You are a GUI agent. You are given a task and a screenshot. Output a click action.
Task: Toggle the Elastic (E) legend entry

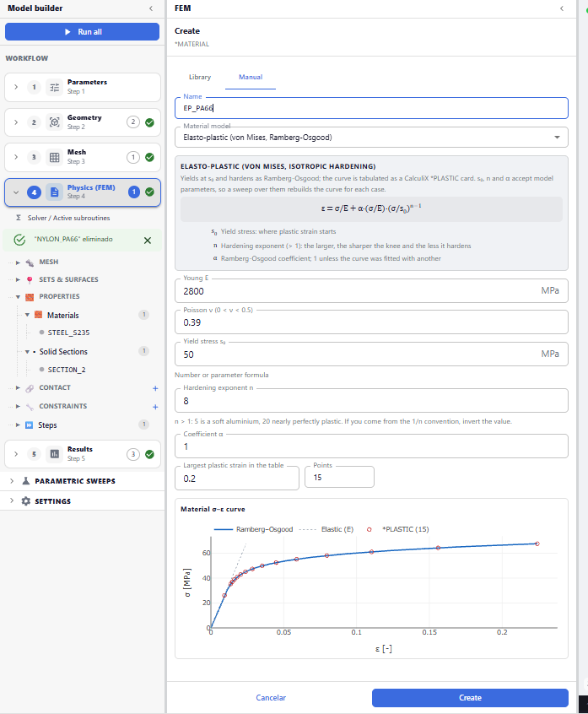tap(326, 529)
